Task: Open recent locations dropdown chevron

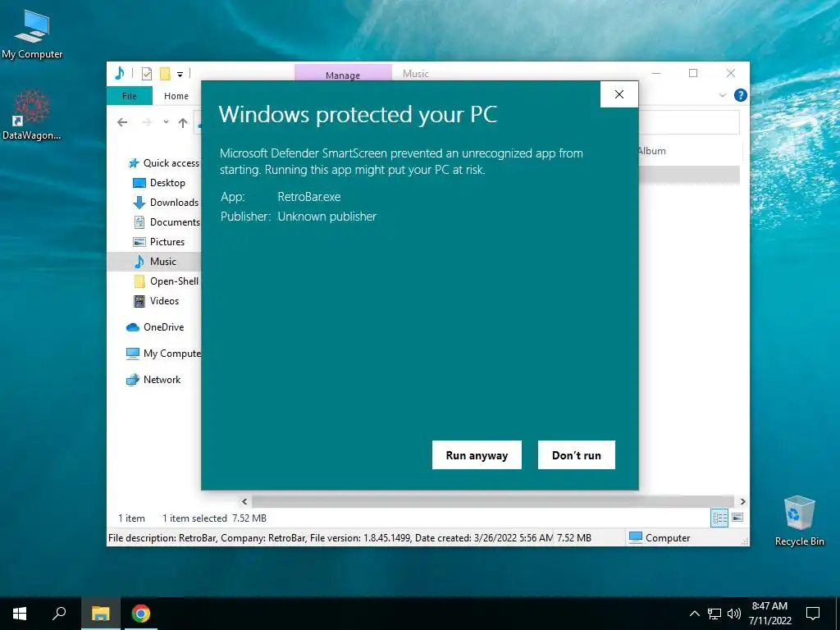Action: pyautogui.click(x=166, y=122)
